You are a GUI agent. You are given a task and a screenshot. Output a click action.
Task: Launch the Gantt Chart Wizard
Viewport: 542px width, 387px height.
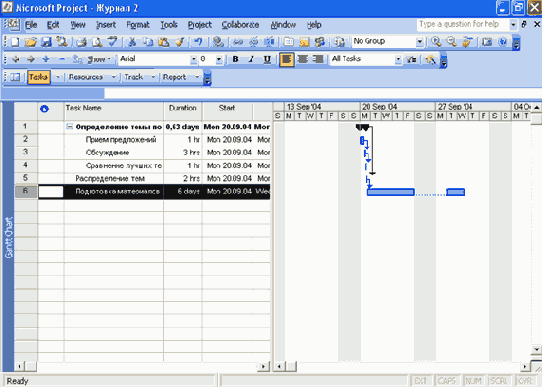(431, 59)
